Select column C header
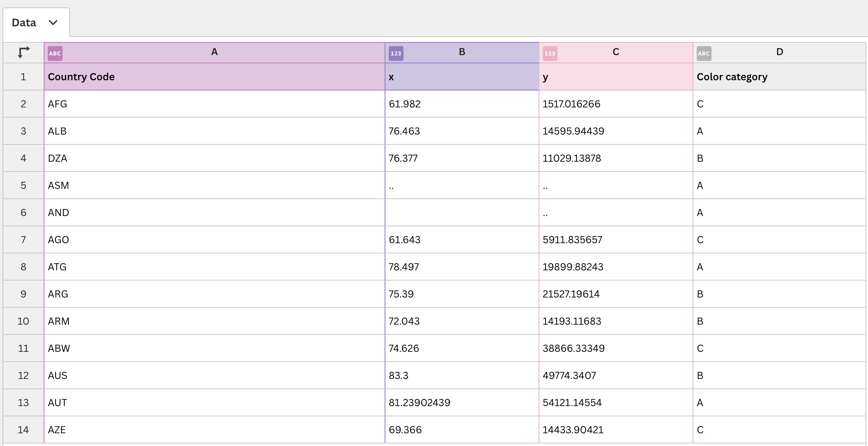This screenshot has width=868, height=446. click(x=616, y=53)
